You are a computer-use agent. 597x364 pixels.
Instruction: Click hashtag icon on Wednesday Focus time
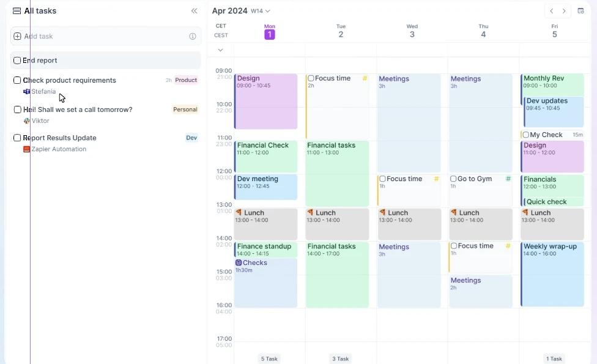(x=436, y=179)
